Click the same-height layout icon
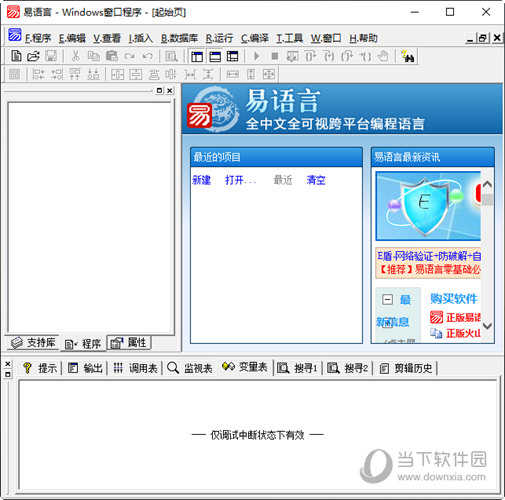This screenshot has height=500, width=505. (x=251, y=74)
